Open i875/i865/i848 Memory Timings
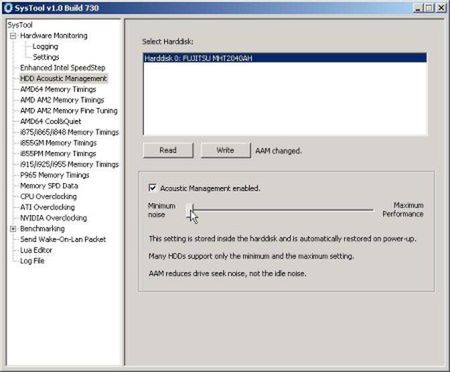The image size is (450, 372). (69, 132)
